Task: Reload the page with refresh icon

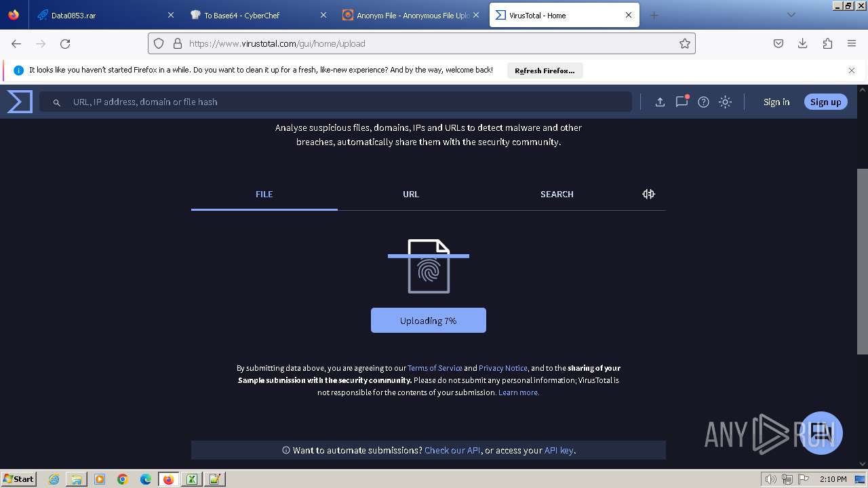Action: click(x=65, y=43)
